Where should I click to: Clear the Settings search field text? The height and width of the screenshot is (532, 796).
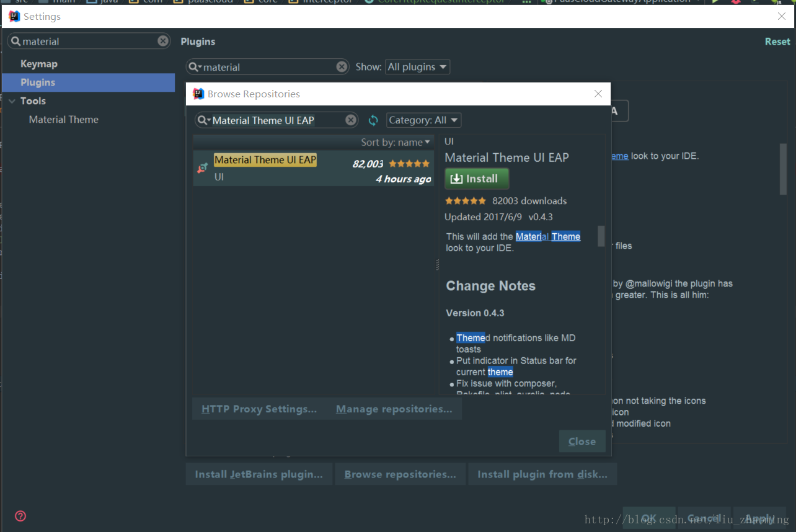tap(163, 41)
